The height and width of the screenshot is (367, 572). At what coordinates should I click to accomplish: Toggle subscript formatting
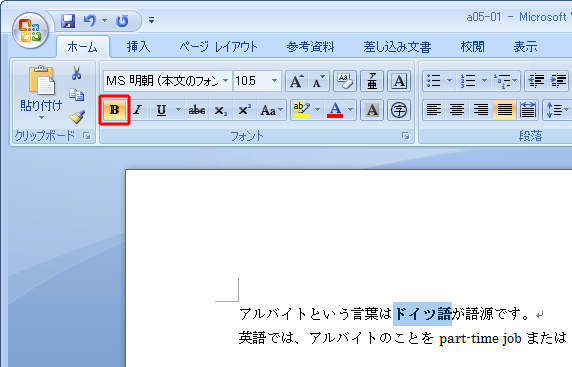click(220, 110)
